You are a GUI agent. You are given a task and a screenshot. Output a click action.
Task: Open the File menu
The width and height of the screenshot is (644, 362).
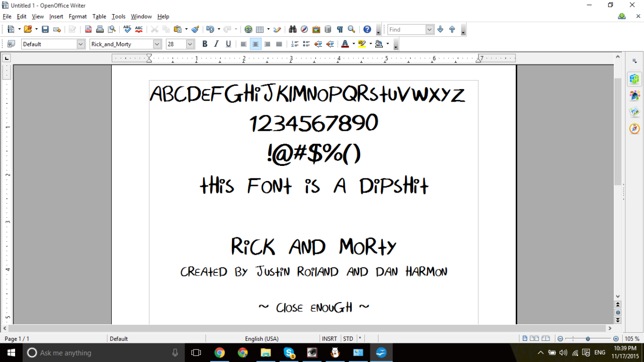tap(7, 17)
